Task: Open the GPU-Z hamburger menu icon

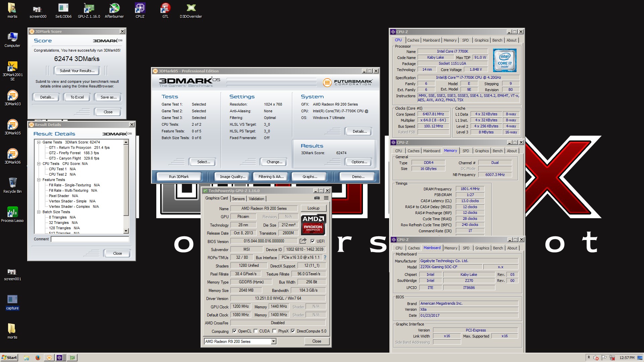Action: pyautogui.click(x=326, y=198)
